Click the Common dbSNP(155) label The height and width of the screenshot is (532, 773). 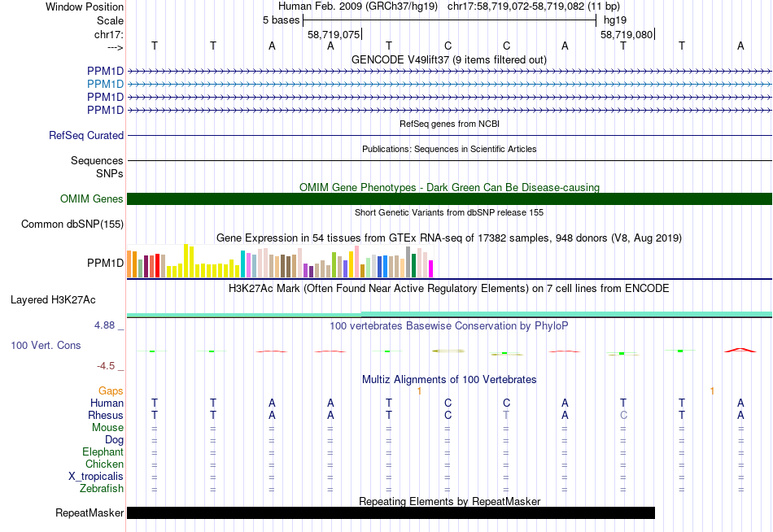pyautogui.click(x=72, y=224)
